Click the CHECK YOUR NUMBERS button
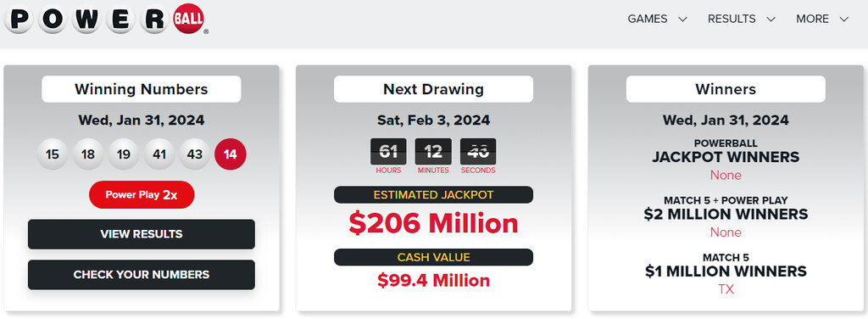868x319 pixels. tap(142, 275)
